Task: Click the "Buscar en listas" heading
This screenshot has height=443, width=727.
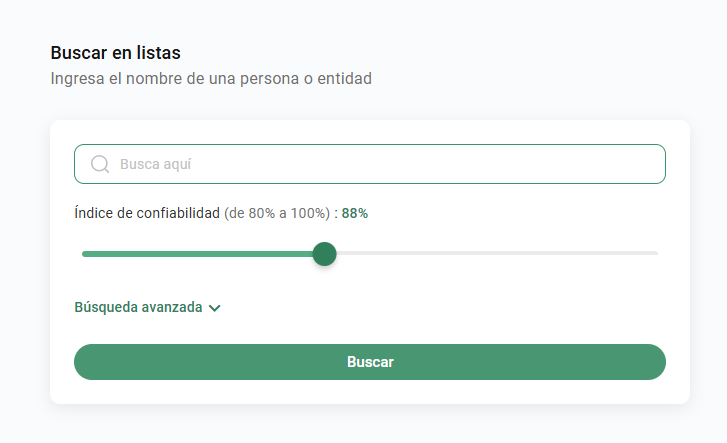Action: [122, 52]
